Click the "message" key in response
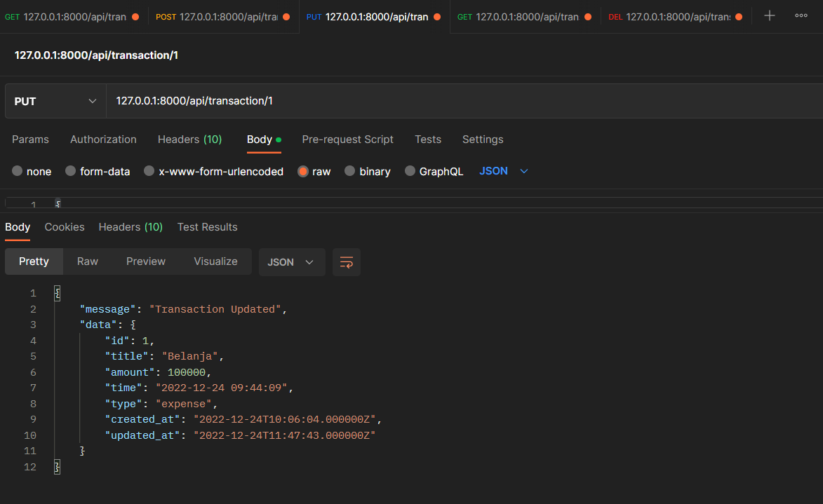The image size is (823, 504). coord(107,309)
